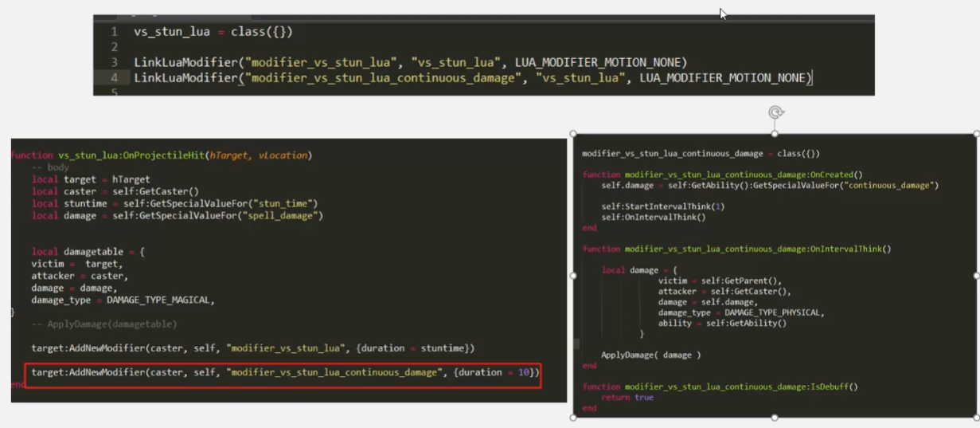The width and height of the screenshot is (980, 428).
Task: Click the "DAMAGE_TYPE_PHYSICAL" line
Action: [x=741, y=312]
